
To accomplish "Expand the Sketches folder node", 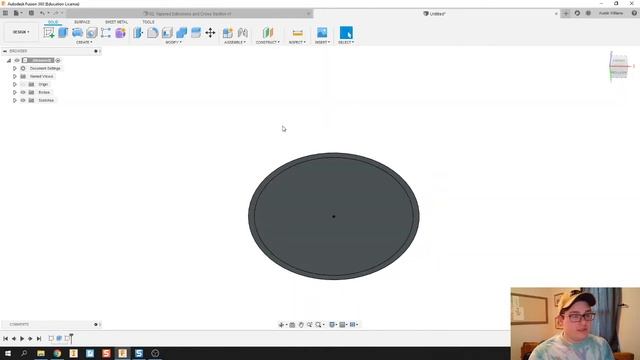I will click(15, 100).
